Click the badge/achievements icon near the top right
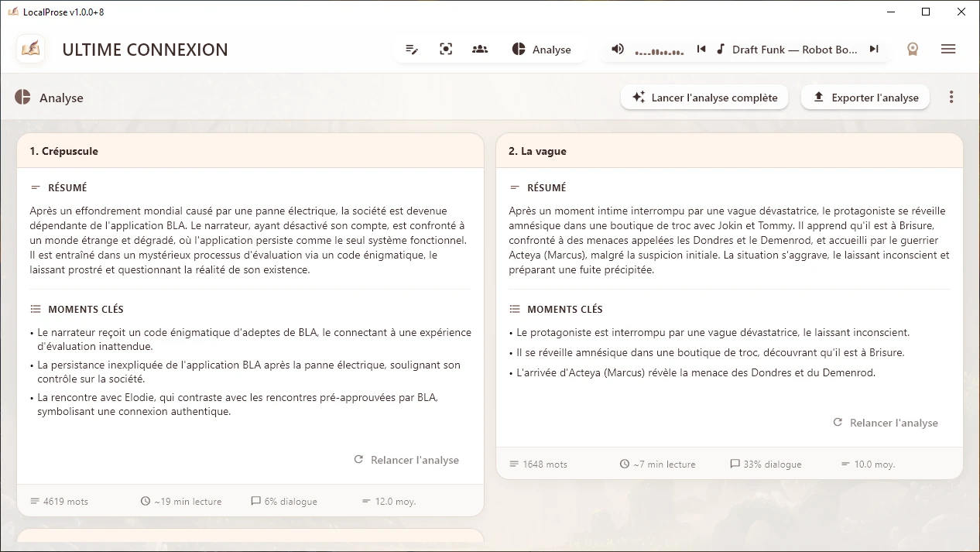The width and height of the screenshot is (980, 552). pyautogui.click(x=913, y=49)
